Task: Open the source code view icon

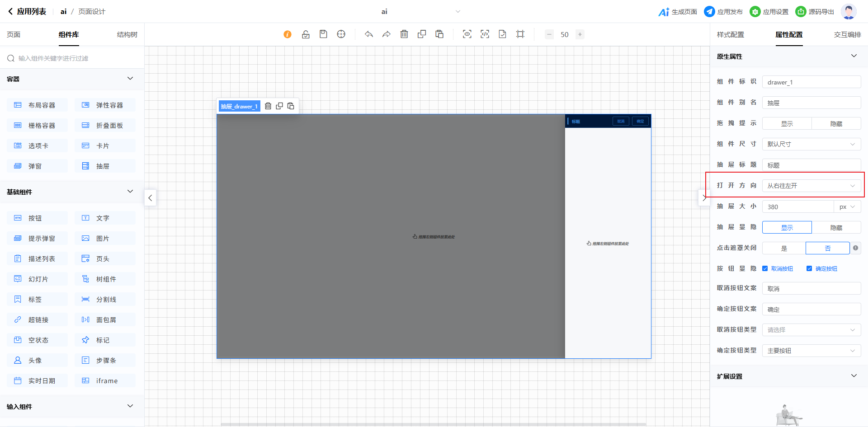Action: coord(485,34)
